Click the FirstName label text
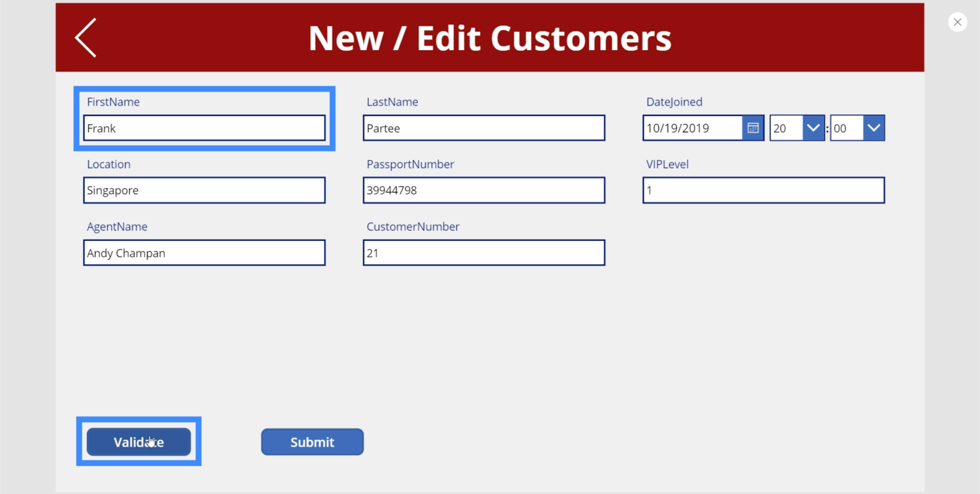This screenshot has width=980, height=494. click(x=113, y=102)
